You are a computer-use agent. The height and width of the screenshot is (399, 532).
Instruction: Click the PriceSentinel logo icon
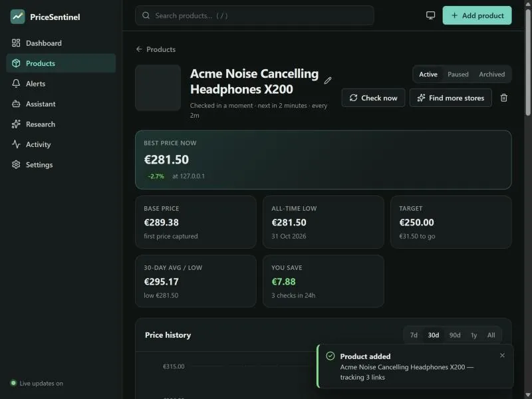(18, 17)
